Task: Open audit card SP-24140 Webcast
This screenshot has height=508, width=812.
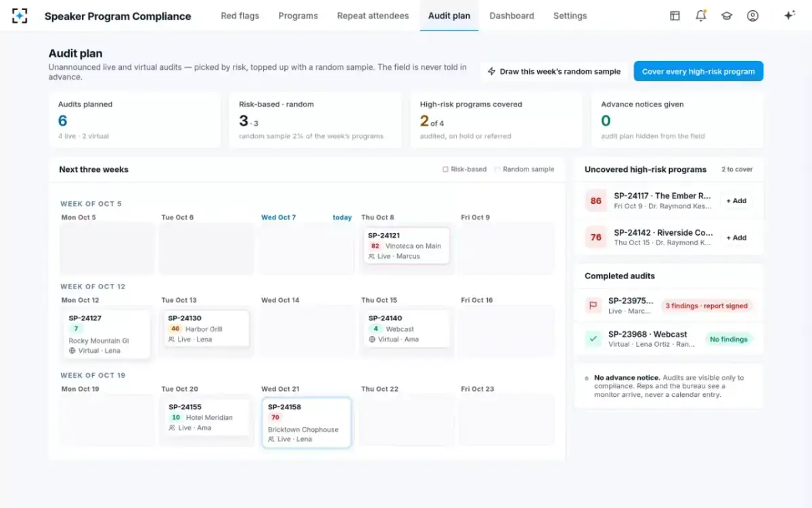Action: 406,329
